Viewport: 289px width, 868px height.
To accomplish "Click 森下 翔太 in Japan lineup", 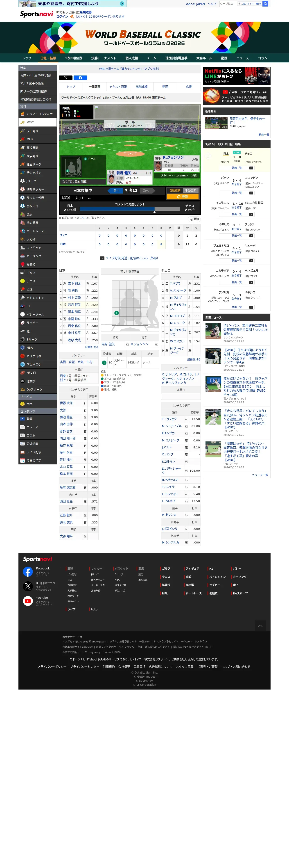I will [74, 284].
